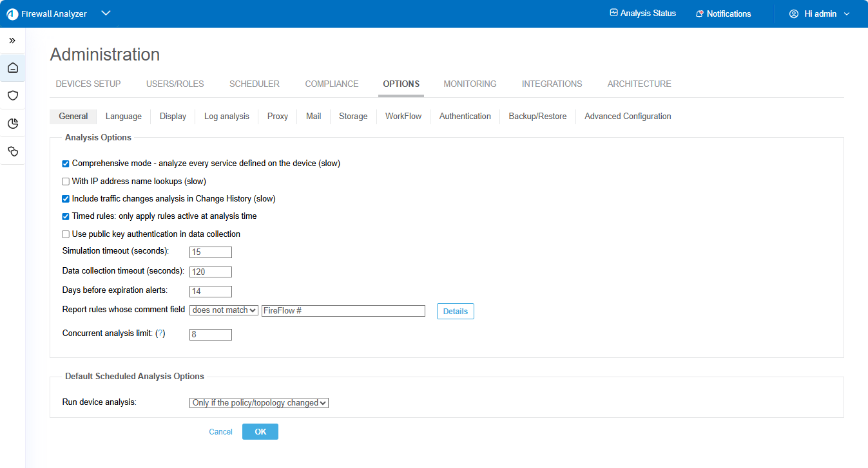
Task: Click the concurrent analysis limit help question mark
Action: (160, 333)
